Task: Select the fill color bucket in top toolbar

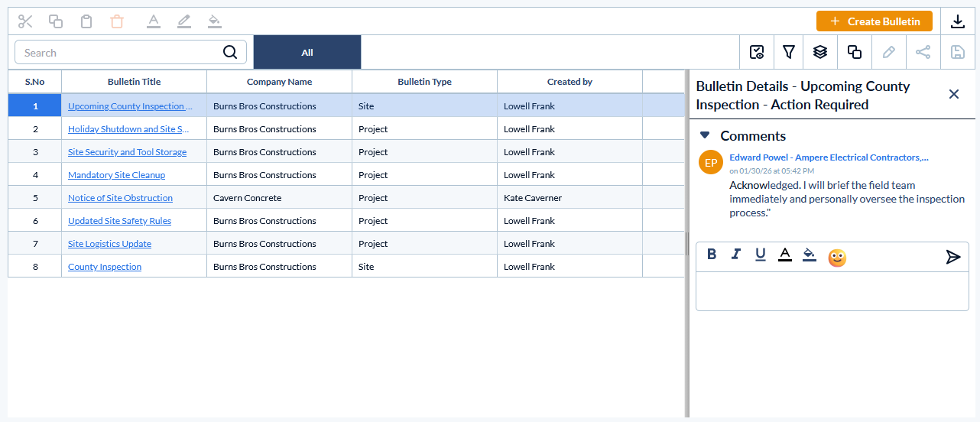Action: (x=215, y=21)
